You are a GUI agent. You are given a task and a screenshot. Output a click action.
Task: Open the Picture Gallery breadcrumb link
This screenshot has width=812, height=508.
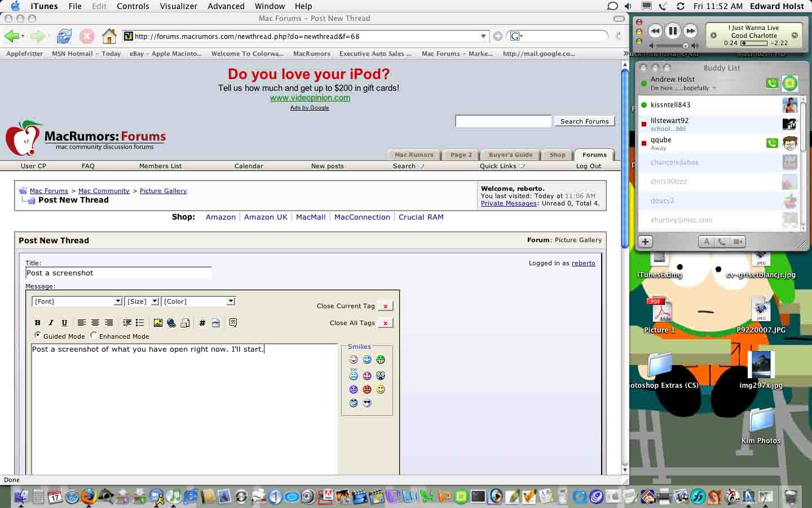click(163, 191)
